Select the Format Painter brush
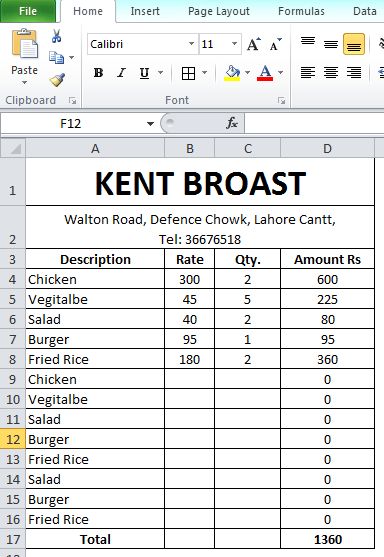This screenshot has height=557, width=384. 57,80
